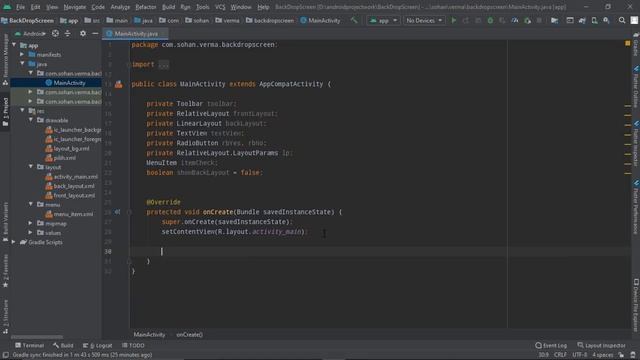Click the Project panel horizontal scrollbar
640x360 pixels.
click(37, 337)
